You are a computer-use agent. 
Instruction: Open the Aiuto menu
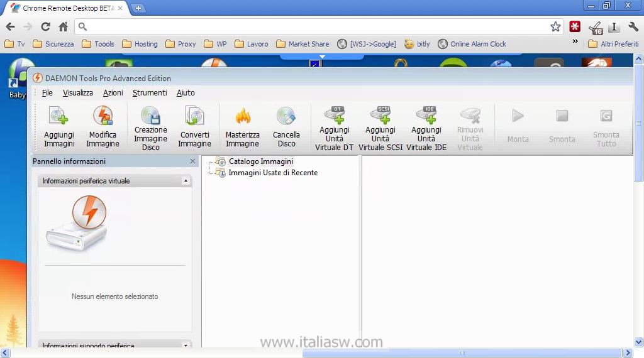pyautogui.click(x=186, y=93)
